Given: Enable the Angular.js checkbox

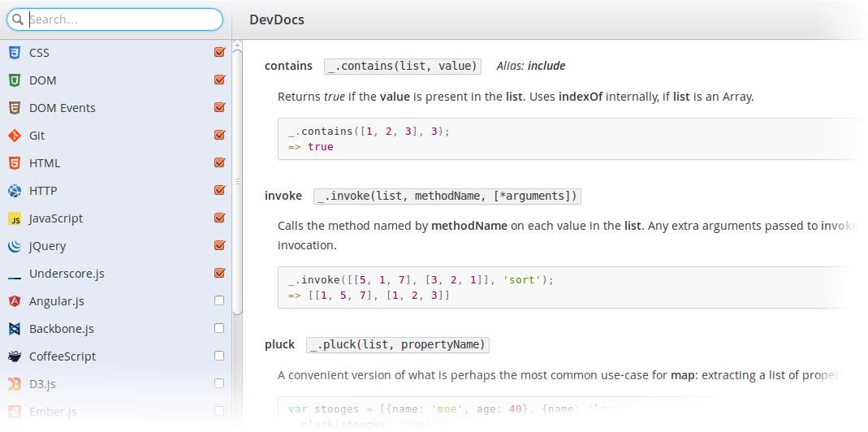Looking at the screenshot, I should pos(219,301).
